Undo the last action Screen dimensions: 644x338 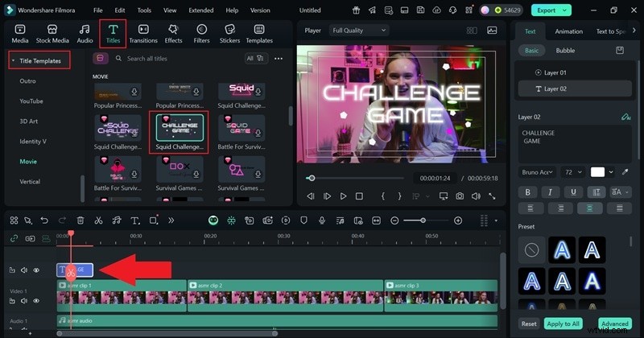pos(44,221)
